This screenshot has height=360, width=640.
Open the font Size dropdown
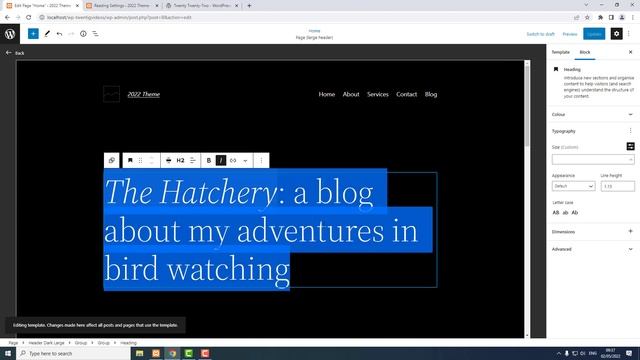pyautogui.click(x=593, y=160)
